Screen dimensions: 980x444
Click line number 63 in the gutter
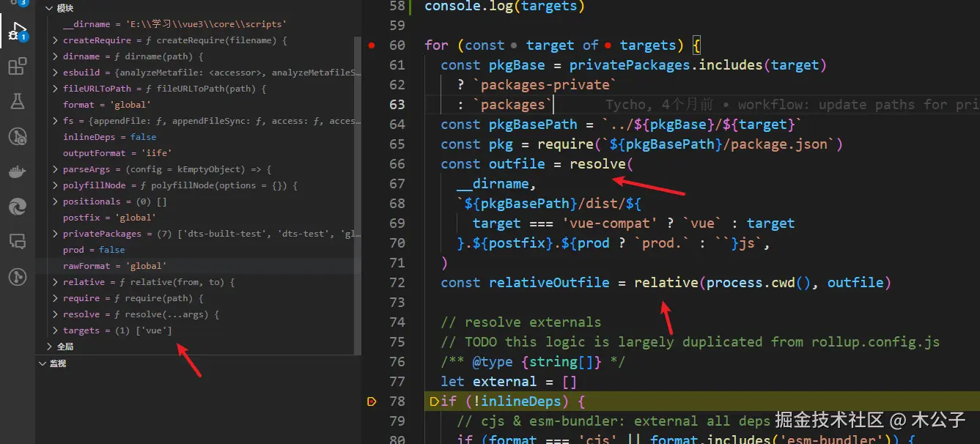click(397, 105)
